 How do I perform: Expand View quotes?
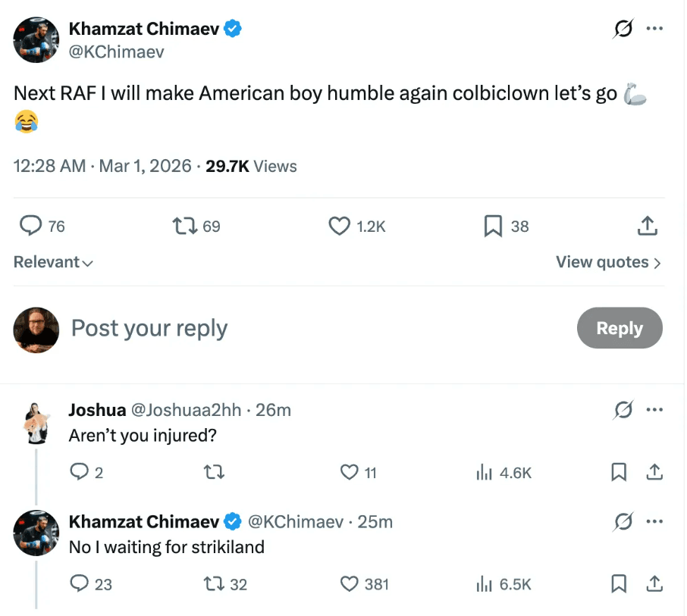(x=608, y=262)
